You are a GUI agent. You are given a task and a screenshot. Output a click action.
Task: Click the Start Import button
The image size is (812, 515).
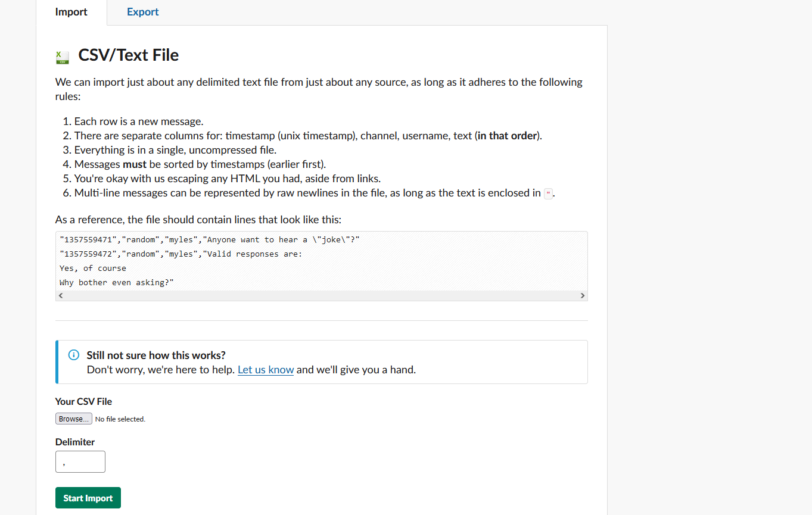point(88,498)
